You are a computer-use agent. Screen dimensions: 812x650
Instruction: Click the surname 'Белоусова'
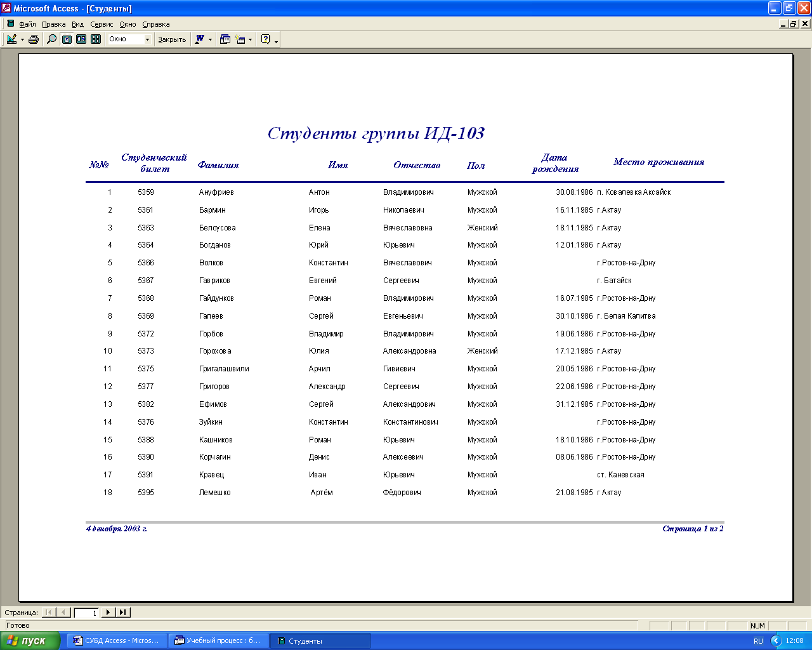[x=218, y=228]
